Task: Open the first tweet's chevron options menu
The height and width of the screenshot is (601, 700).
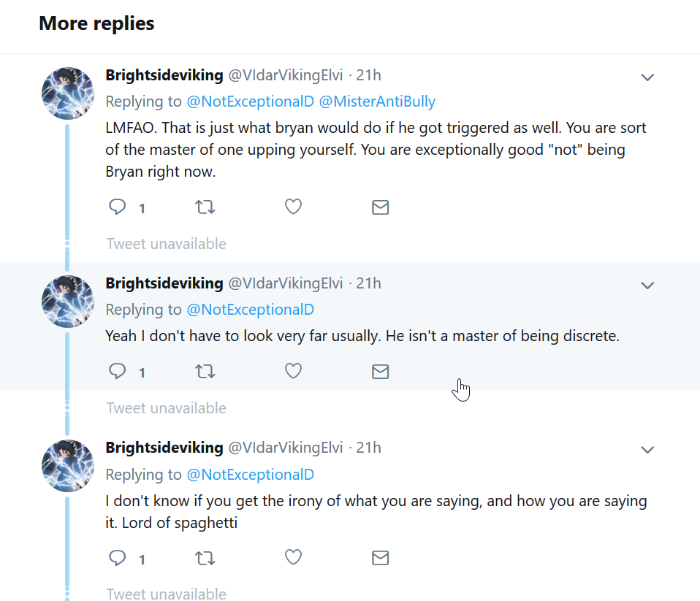Action: 647,77
